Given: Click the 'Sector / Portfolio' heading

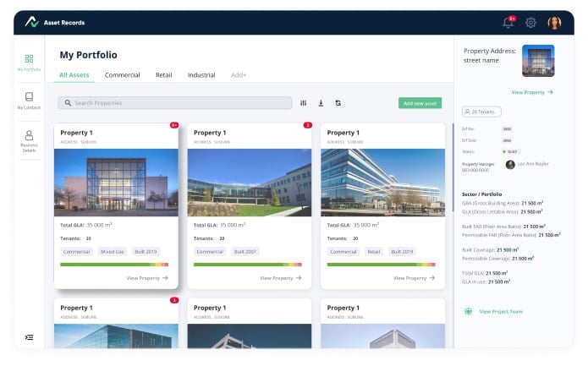Looking at the screenshot, I should tap(481, 194).
